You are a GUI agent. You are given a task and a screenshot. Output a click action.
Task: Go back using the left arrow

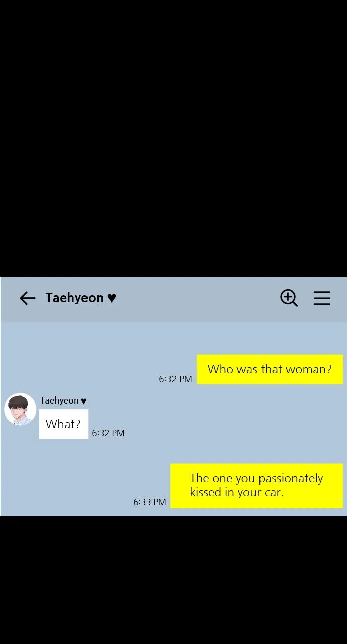pyautogui.click(x=27, y=298)
